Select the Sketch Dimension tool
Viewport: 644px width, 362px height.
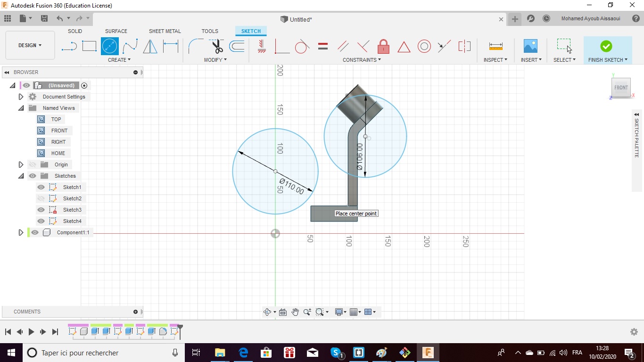pos(170,46)
